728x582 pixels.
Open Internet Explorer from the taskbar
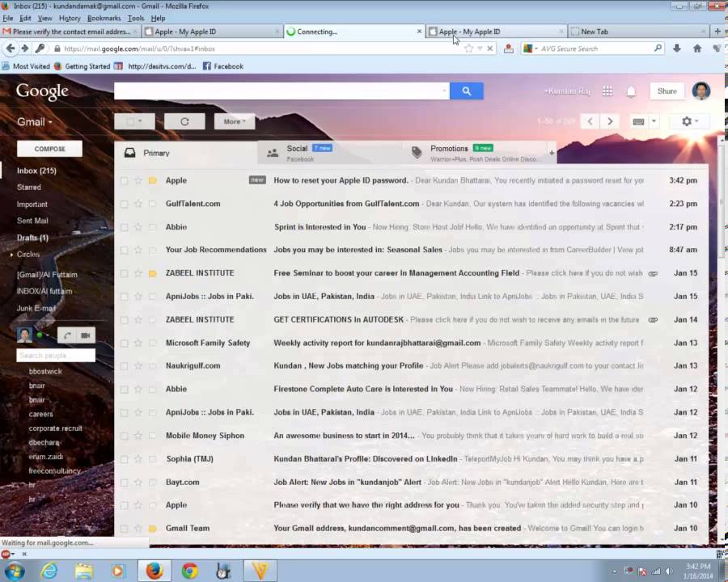[x=49, y=571]
